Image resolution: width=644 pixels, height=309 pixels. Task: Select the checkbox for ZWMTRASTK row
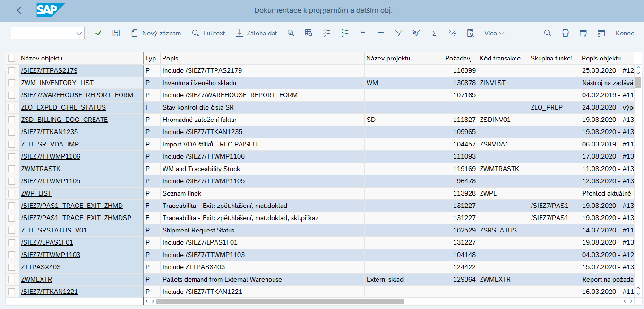tap(12, 169)
